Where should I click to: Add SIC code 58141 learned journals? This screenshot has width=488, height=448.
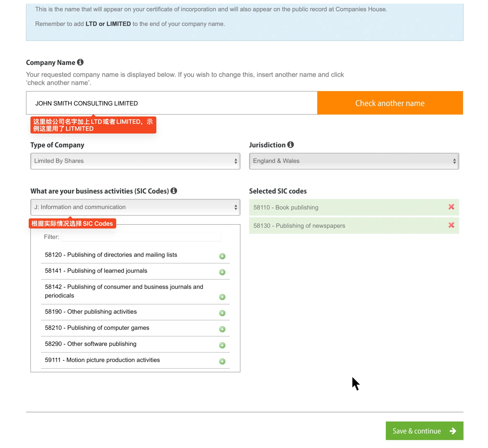[222, 272]
